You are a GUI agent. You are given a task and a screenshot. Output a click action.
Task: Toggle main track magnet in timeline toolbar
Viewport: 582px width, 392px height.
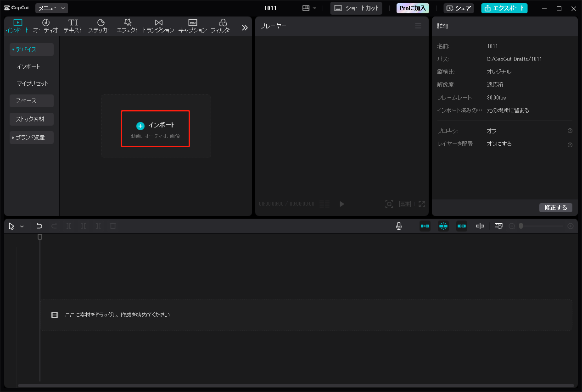(x=425, y=226)
